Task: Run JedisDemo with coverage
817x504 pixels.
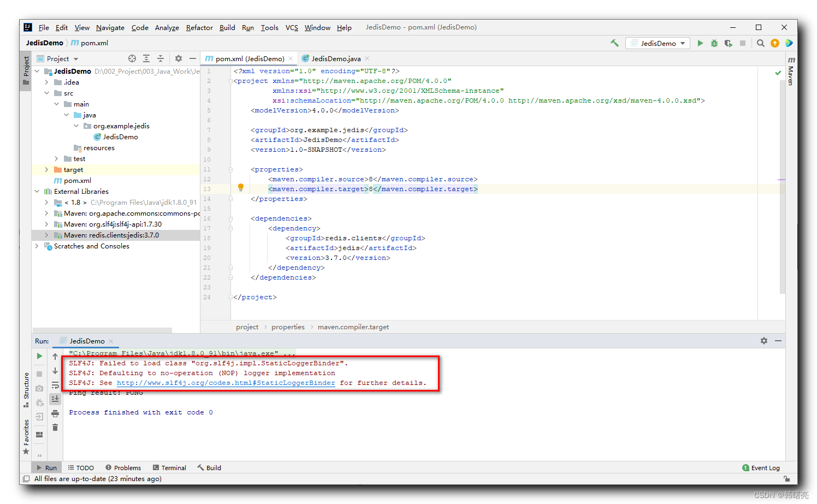Action: (729, 43)
